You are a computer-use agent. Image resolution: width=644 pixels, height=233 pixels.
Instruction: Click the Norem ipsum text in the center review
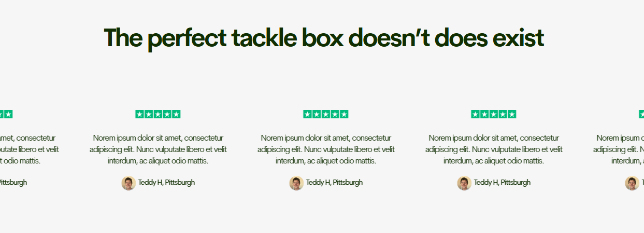click(325, 149)
